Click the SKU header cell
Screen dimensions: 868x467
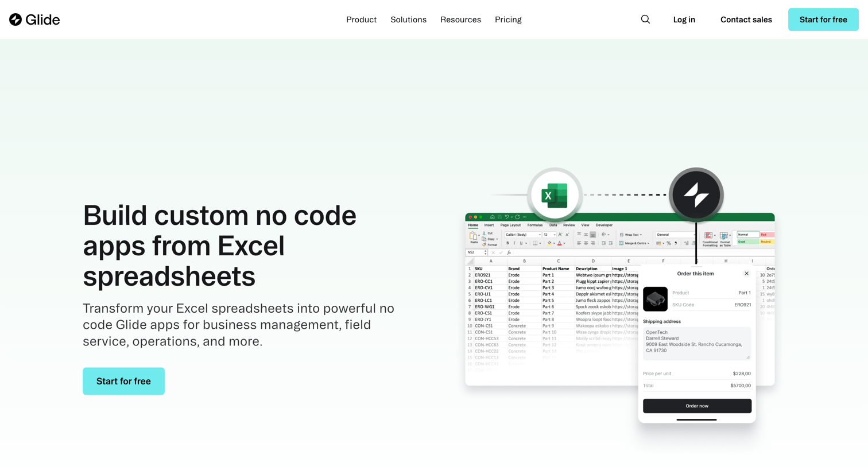click(490, 268)
